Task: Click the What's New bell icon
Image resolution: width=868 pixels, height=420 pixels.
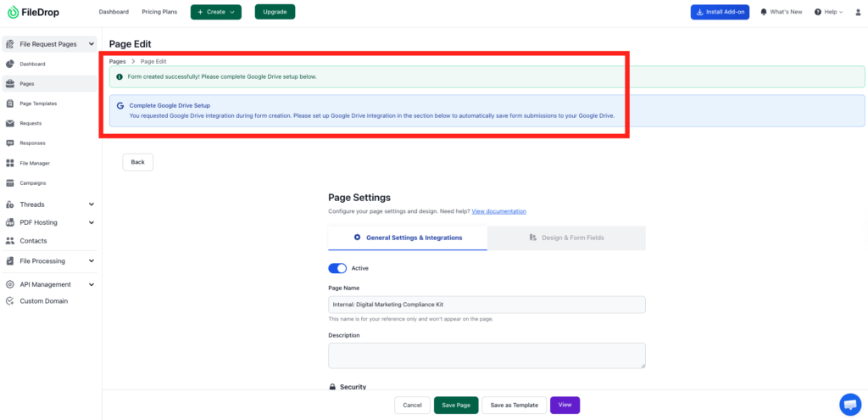Action: click(764, 12)
